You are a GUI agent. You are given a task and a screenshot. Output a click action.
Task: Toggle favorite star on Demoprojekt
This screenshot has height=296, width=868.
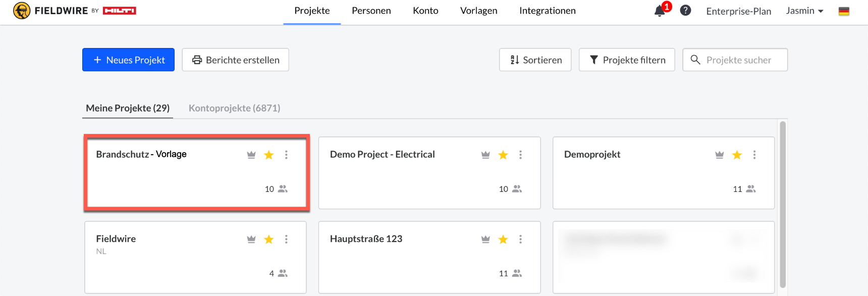(x=737, y=155)
